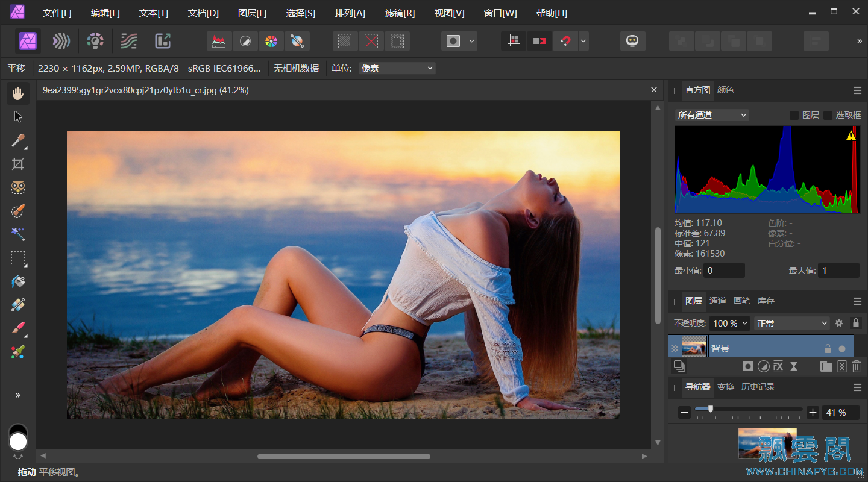Open the 正常 blend mode dropdown

point(792,324)
